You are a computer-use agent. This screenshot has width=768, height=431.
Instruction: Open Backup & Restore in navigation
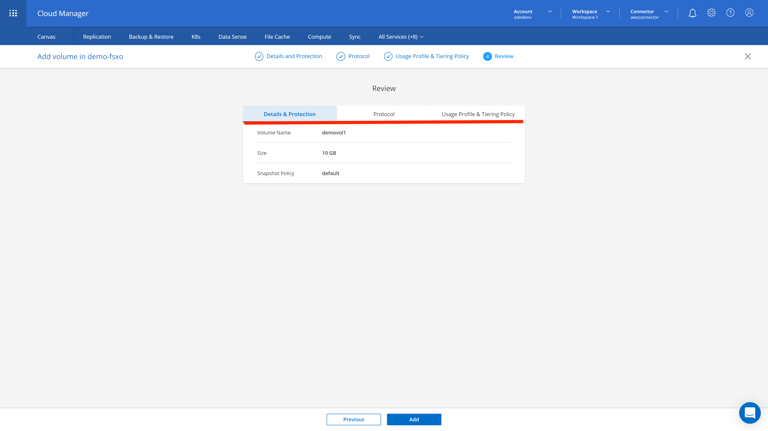click(x=151, y=37)
